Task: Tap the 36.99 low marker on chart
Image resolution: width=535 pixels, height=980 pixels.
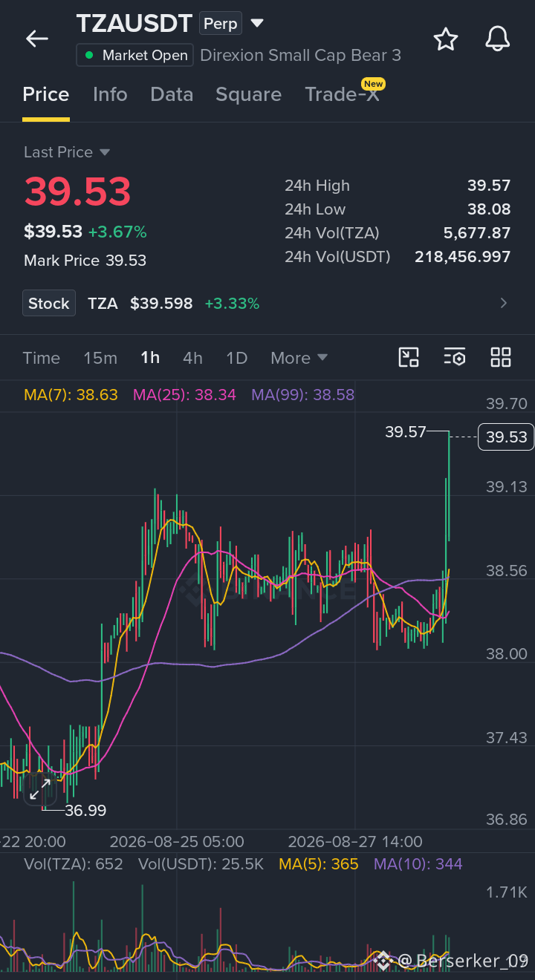Action: [85, 811]
